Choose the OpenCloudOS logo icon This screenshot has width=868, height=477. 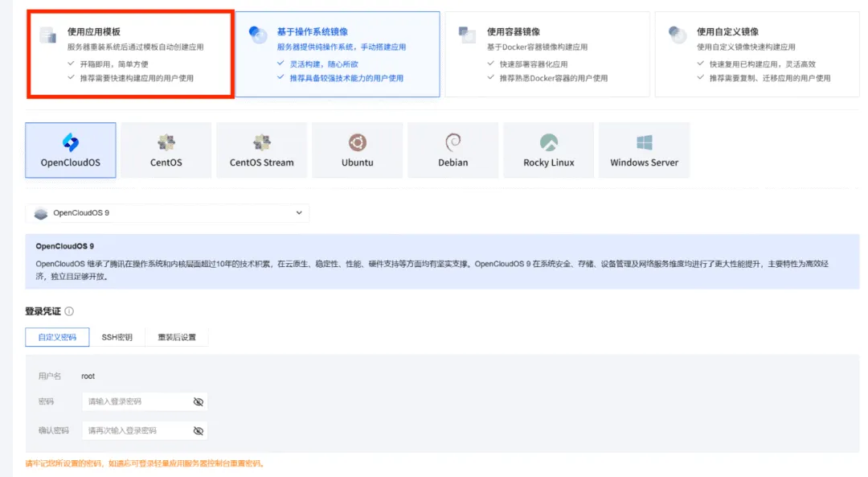[x=70, y=142]
